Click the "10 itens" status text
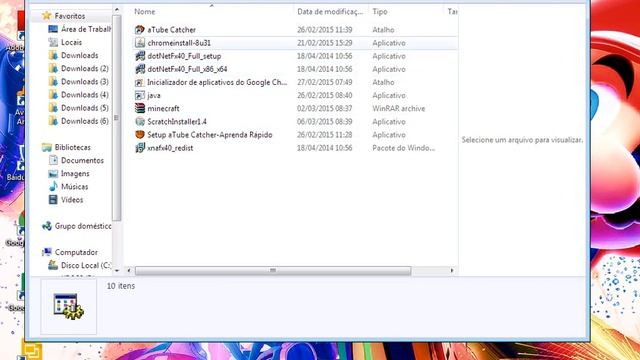 point(121,286)
